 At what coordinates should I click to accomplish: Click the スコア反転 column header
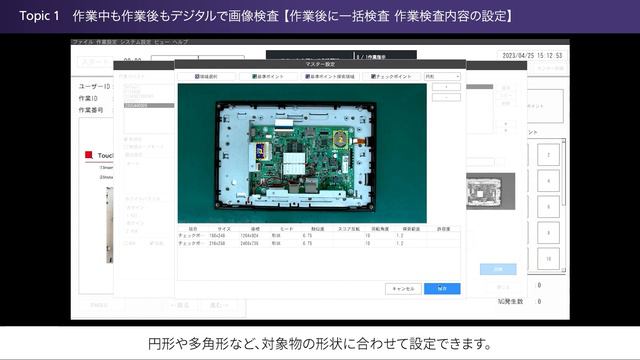(x=349, y=229)
